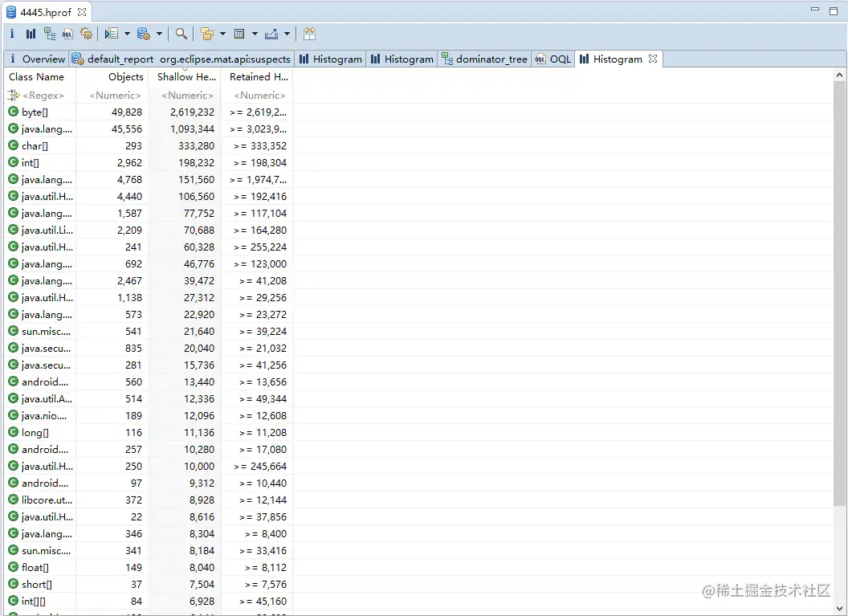Select the 4445.hprof editor tab
Screen dimensions: 848x616
coord(46,12)
